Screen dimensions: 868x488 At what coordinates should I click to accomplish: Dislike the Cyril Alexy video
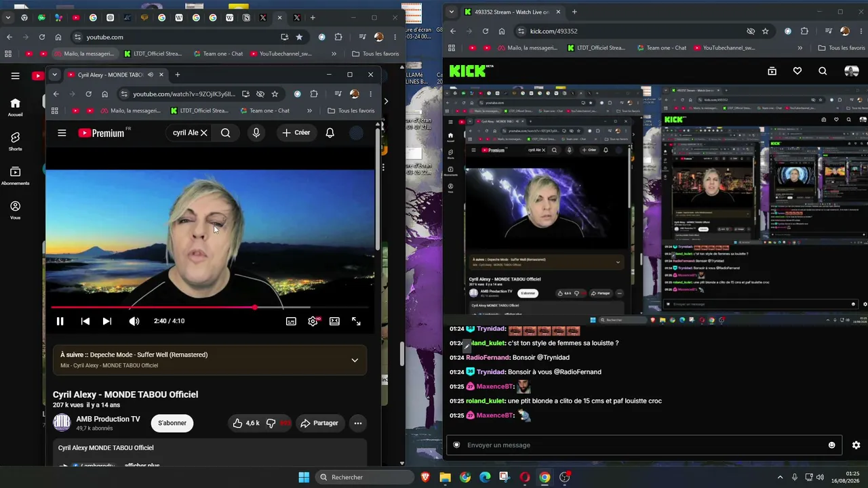[271, 423]
